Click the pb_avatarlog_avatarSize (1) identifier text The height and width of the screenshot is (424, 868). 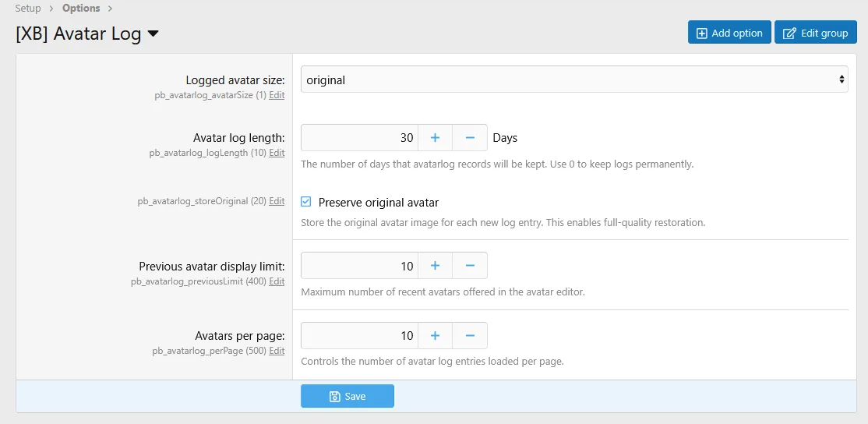coord(210,95)
